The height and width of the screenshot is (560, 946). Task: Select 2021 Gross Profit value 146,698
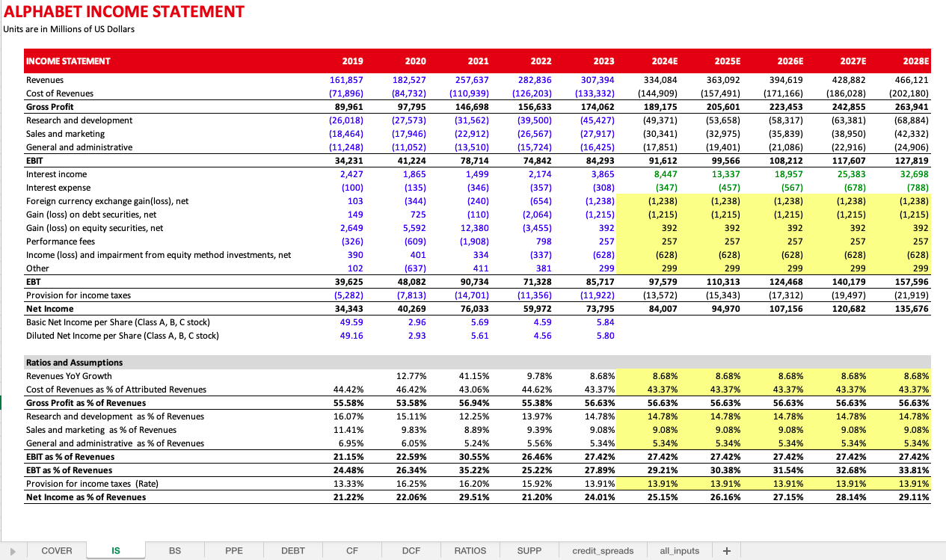[x=472, y=107]
